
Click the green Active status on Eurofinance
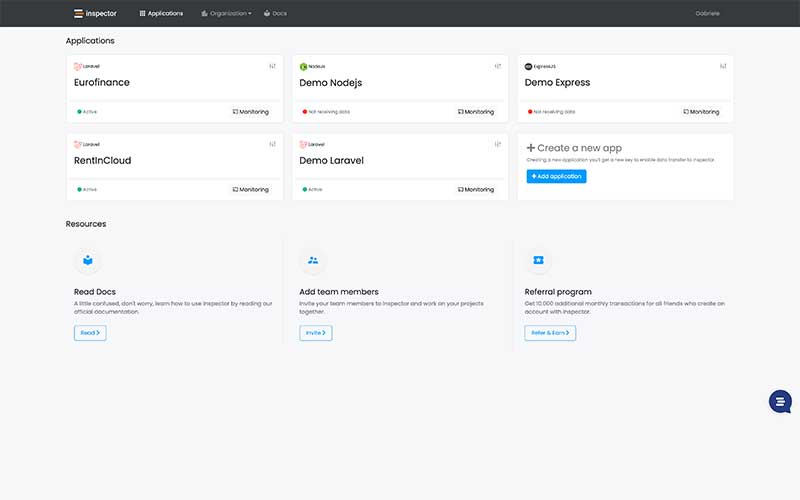click(87, 111)
